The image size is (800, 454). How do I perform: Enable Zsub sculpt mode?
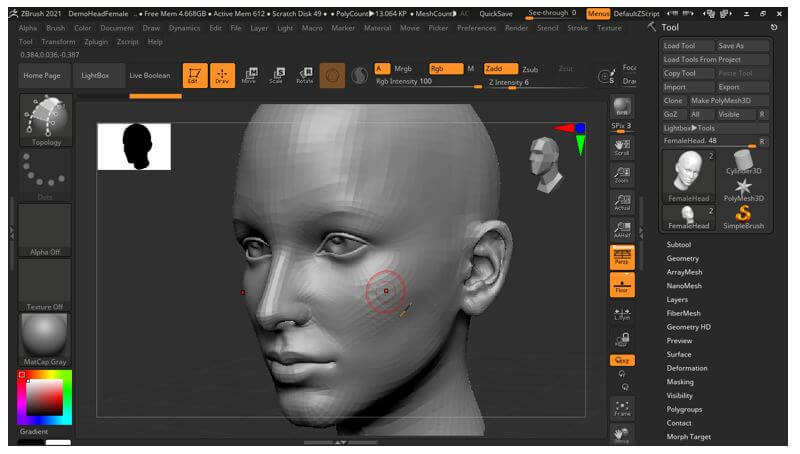(530, 69)
